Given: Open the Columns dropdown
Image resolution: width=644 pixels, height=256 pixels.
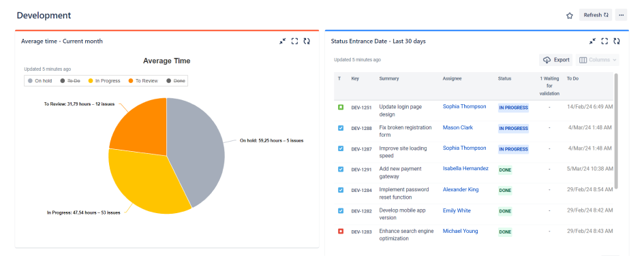Looking at the screenshot, I should (597, 60).
